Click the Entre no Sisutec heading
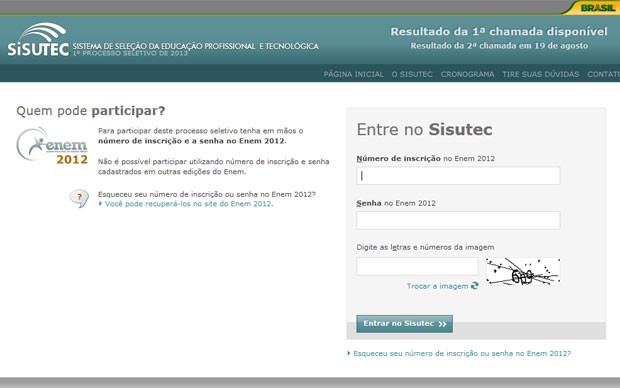The image size is (620, 388). click(424, 129)
